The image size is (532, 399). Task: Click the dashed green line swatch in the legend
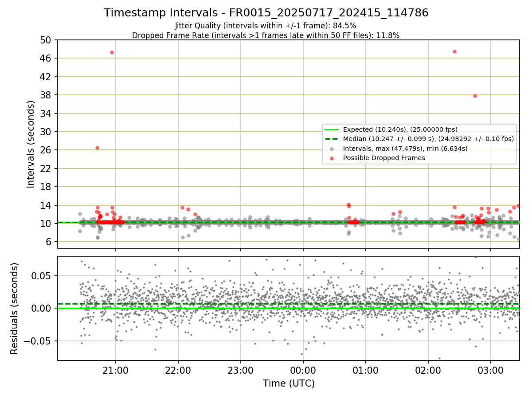(x=332, y=139)
